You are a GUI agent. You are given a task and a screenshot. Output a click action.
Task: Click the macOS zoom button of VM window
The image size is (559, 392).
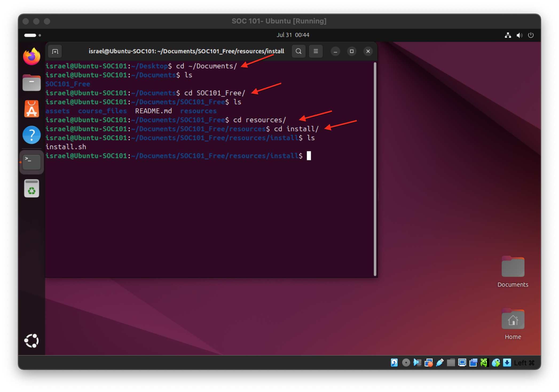(x=47, y=21)
